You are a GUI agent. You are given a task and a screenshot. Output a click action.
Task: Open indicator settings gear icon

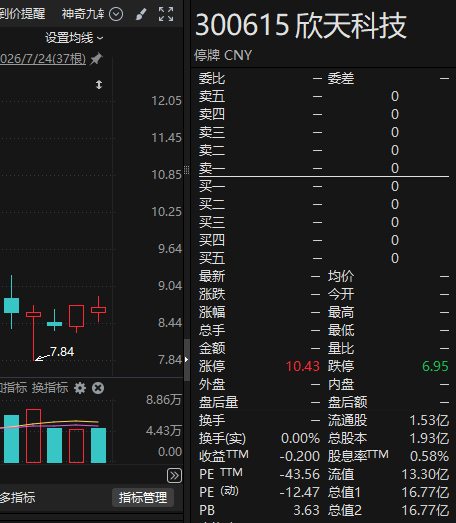point(80,388)
